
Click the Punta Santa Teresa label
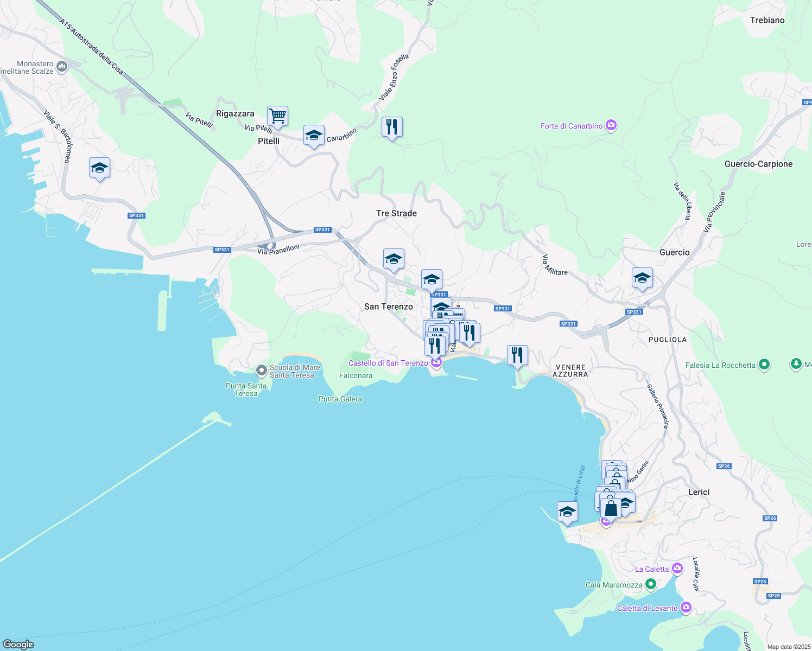(246, 390)
